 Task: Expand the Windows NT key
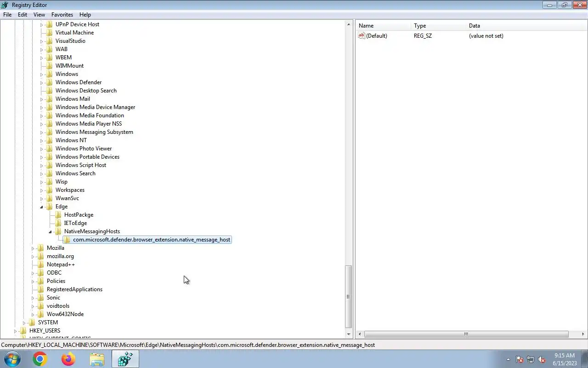(41, 140)
